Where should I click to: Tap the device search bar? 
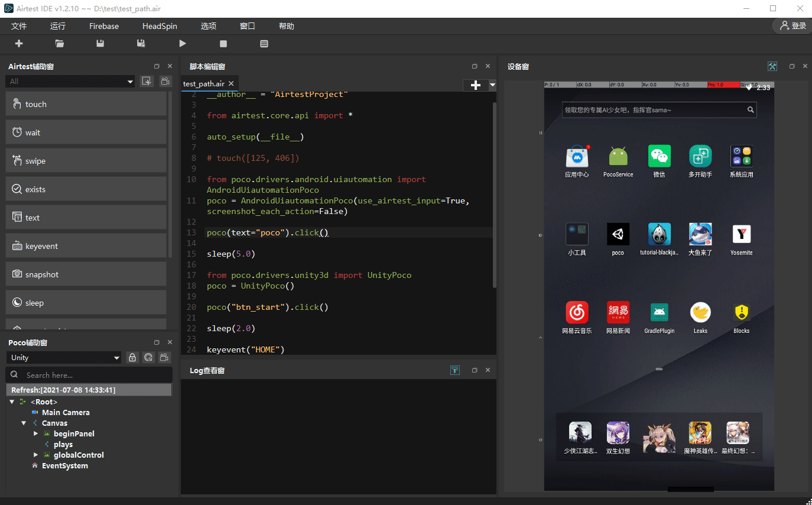click(x=659, y=109)
